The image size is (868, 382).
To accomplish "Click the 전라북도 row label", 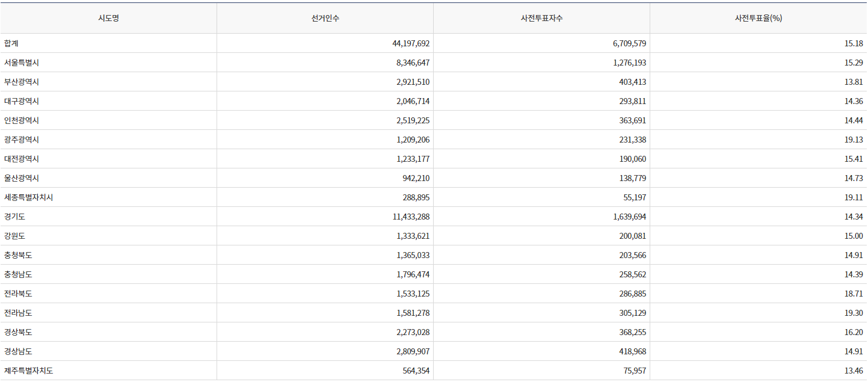I will [x=18, y=294].
